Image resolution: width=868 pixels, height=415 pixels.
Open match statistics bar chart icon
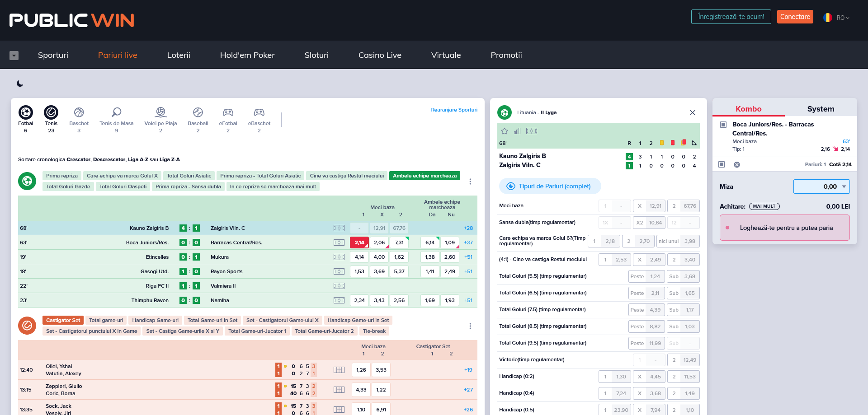[517, 131]
